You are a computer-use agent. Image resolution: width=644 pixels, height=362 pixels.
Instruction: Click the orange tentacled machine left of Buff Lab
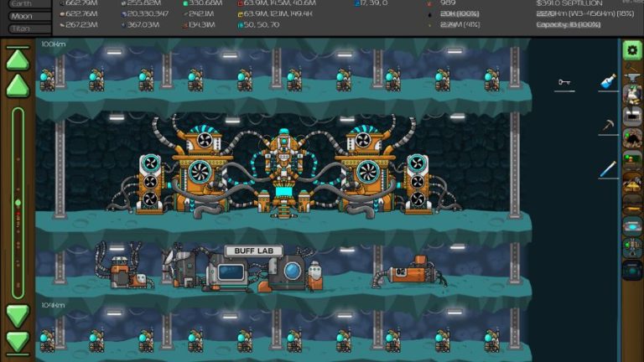click(123, 266)
